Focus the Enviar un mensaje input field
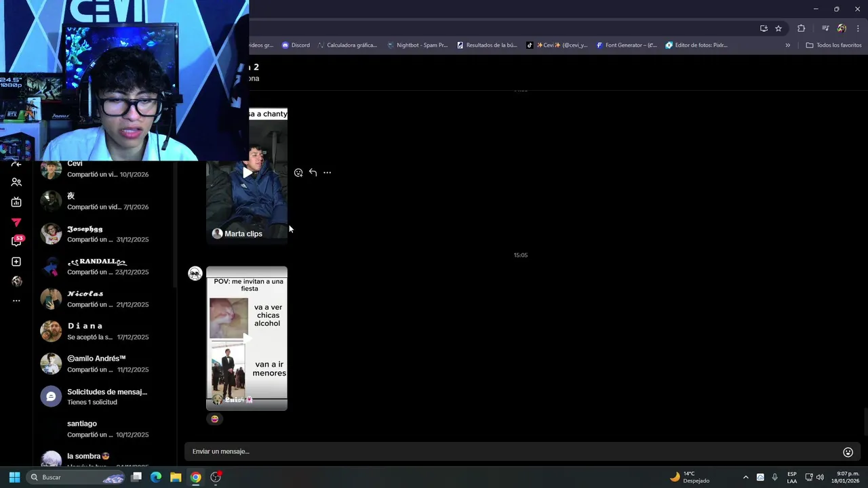This screenshot has width=868, height=488. tap(512, 451)
